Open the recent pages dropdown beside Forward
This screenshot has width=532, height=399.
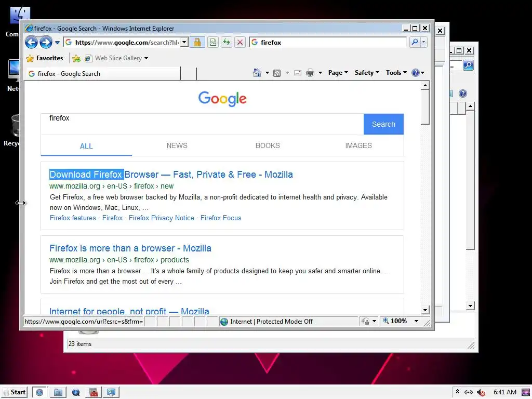click(57, 43)
